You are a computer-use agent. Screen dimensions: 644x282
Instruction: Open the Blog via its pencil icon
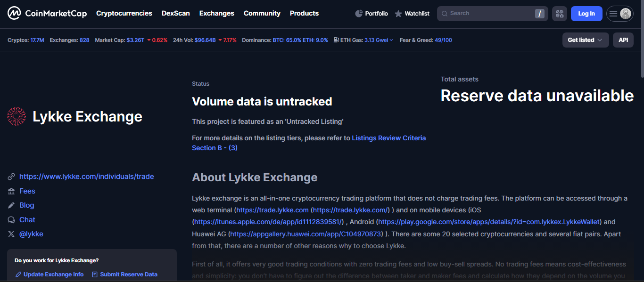pos(11,205)
